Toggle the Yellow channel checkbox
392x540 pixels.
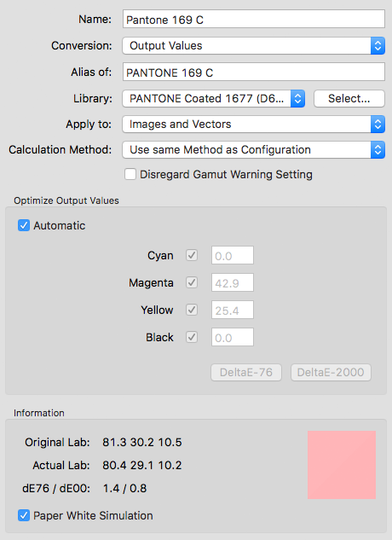192,310
